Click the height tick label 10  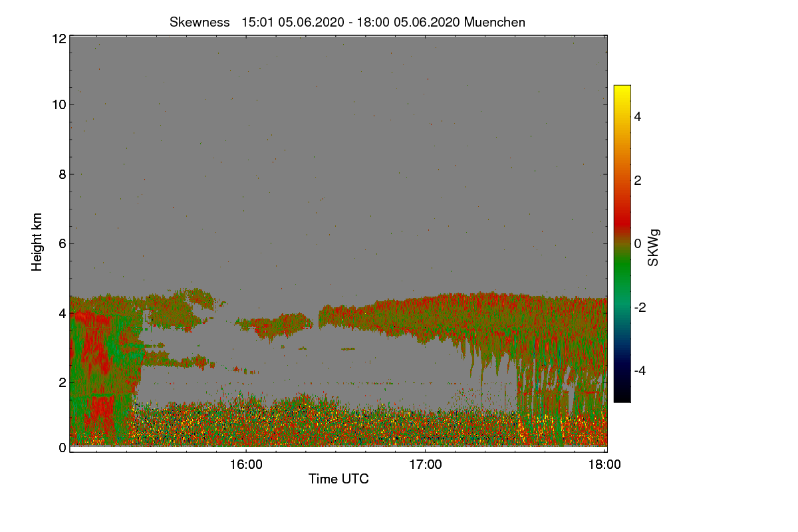(59, 104)
